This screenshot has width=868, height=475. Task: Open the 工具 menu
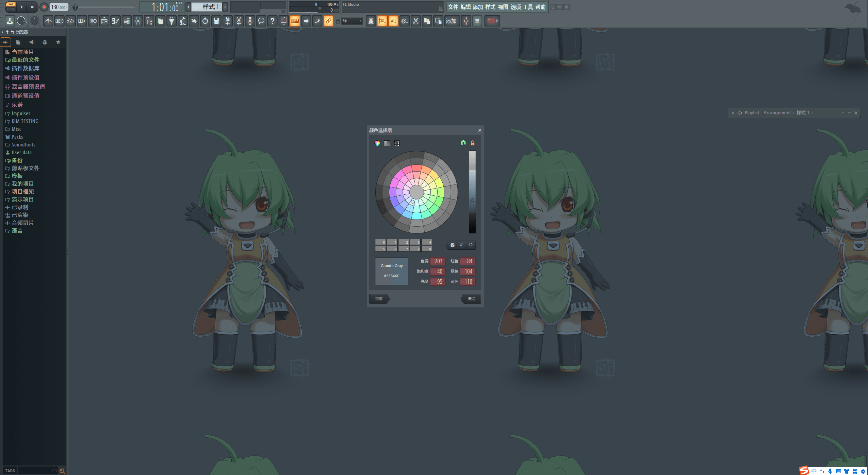click(x=528, y=7)
